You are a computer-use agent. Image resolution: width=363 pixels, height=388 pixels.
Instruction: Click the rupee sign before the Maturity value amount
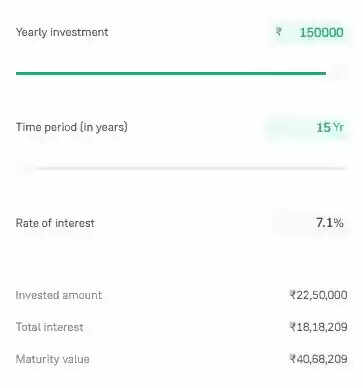293,359
